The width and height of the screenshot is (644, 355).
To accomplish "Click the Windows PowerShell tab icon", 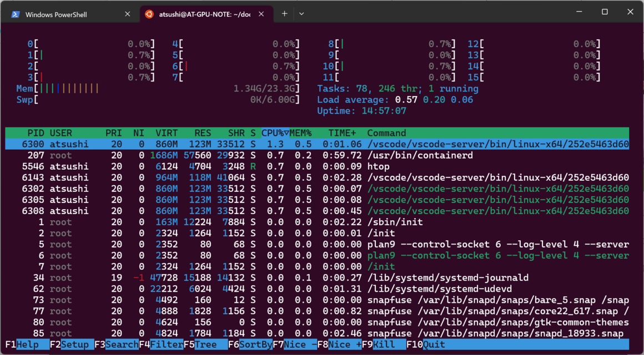I will click(14, 13).
